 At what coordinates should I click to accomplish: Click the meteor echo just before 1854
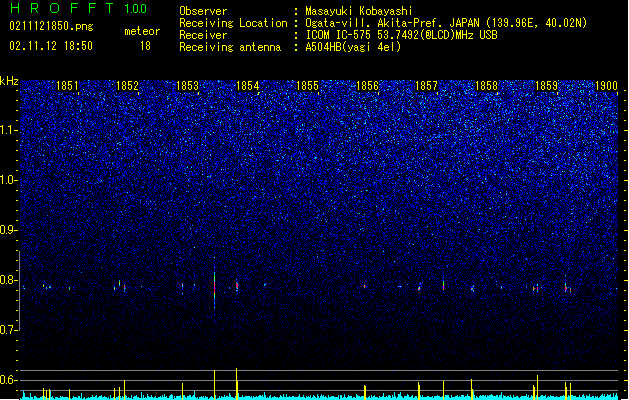click(237, 285)
